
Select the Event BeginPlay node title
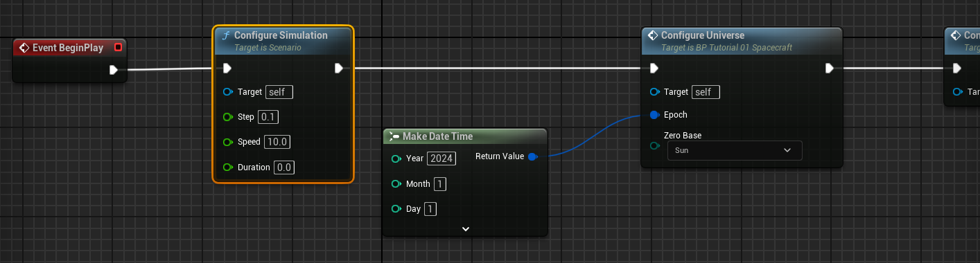coord(68,48)
